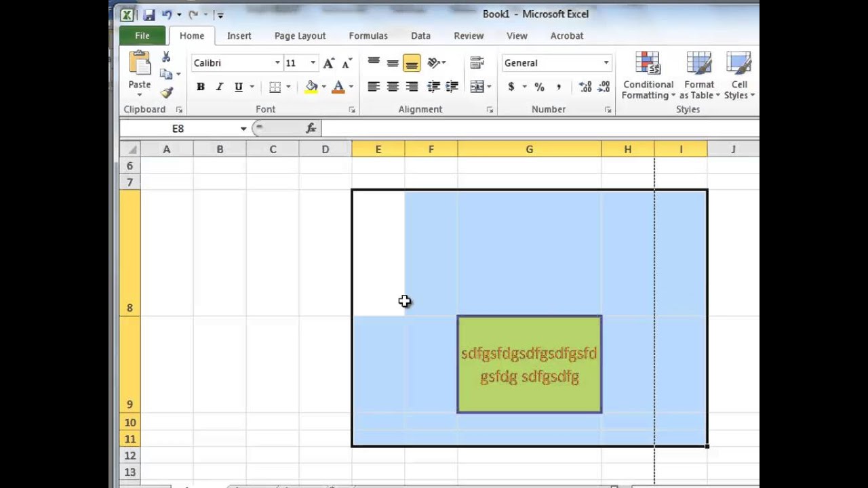
Task: Apply Comma Style format
Action: pyautogui.click(x=558, y=87)
